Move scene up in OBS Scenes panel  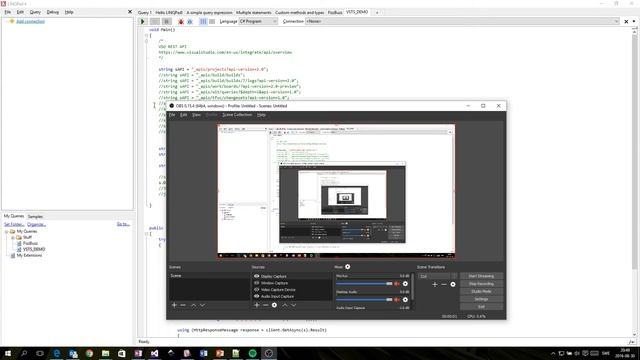pyautogui.click(x=193, y=305)
